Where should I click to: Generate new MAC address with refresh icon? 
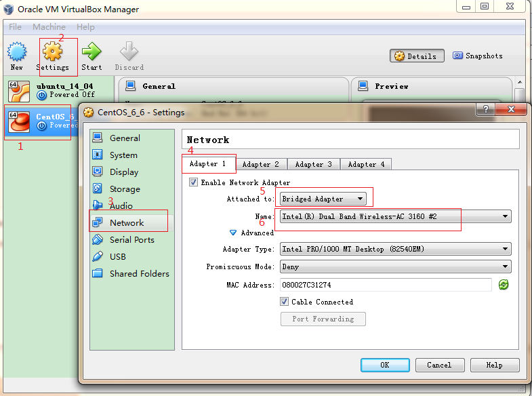tap(504, 284)
